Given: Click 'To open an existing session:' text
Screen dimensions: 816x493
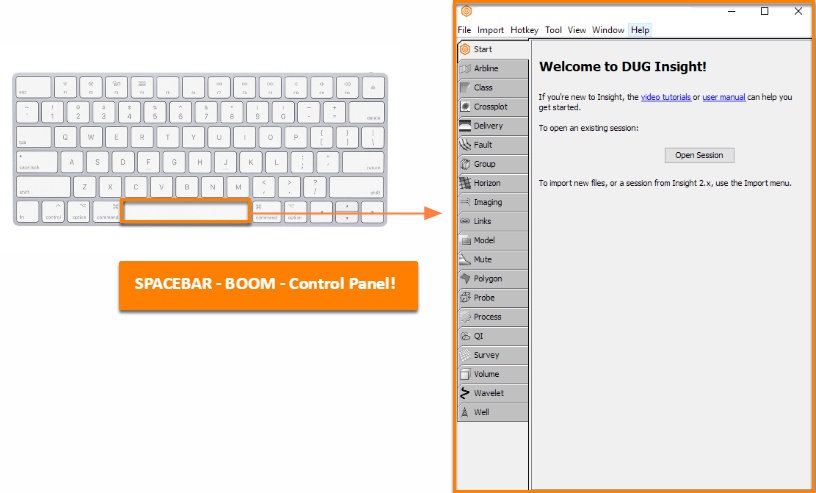Looking at the screenshot, I should (588, 128).
